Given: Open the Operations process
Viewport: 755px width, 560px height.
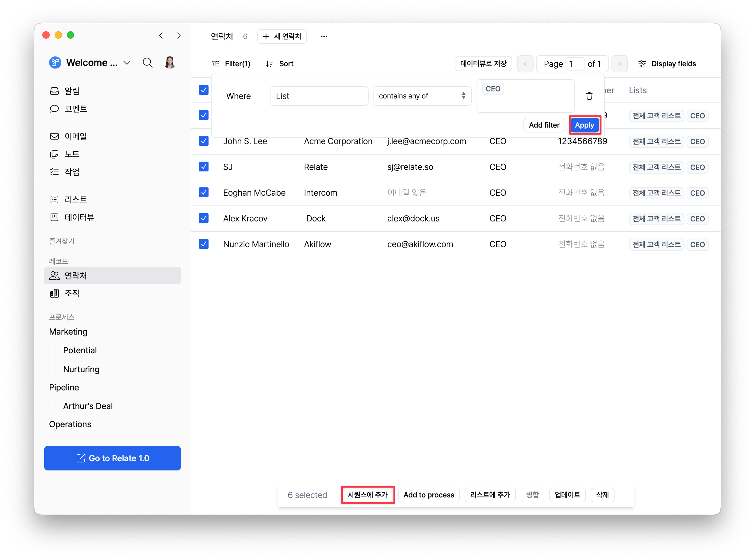Looking at the screenshot, I should coord(70,424).
